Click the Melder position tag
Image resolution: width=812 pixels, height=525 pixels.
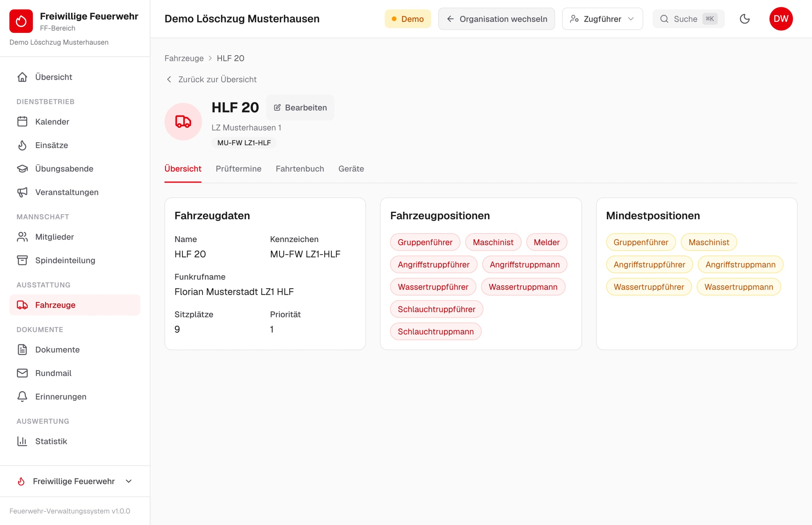547,242
